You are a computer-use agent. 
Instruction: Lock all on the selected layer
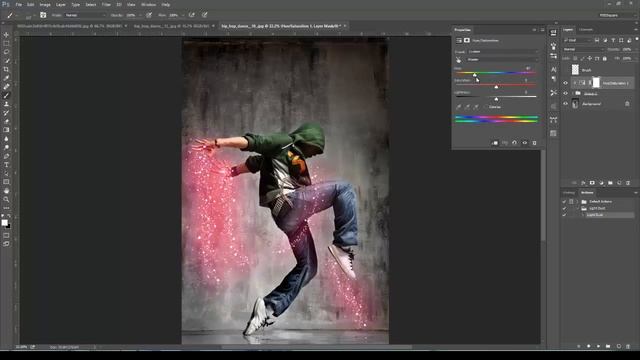pyautogui.click(x=604, y=58)
